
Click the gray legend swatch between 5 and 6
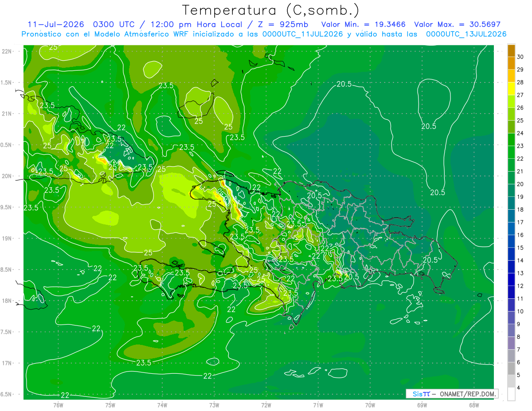coord(511,369)
